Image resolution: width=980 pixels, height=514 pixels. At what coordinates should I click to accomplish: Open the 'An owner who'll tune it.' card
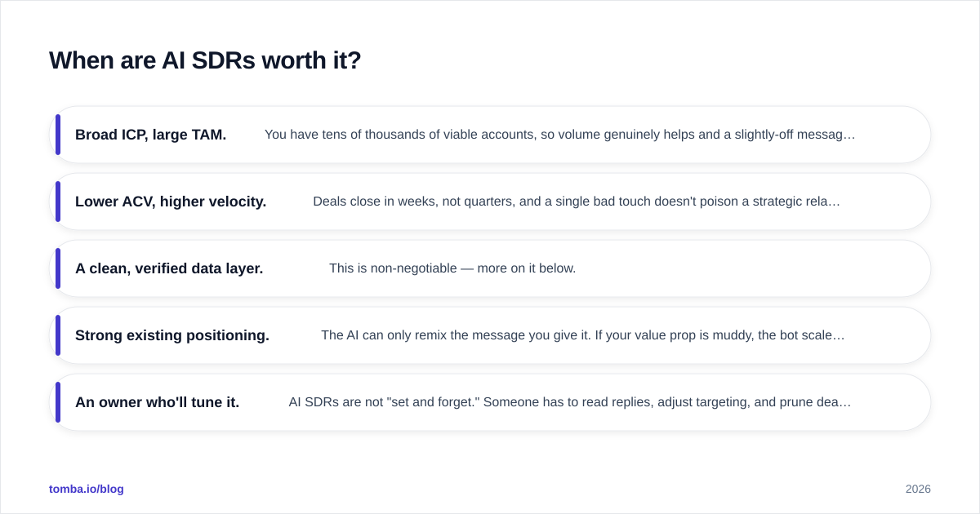(x=490, y=402)
